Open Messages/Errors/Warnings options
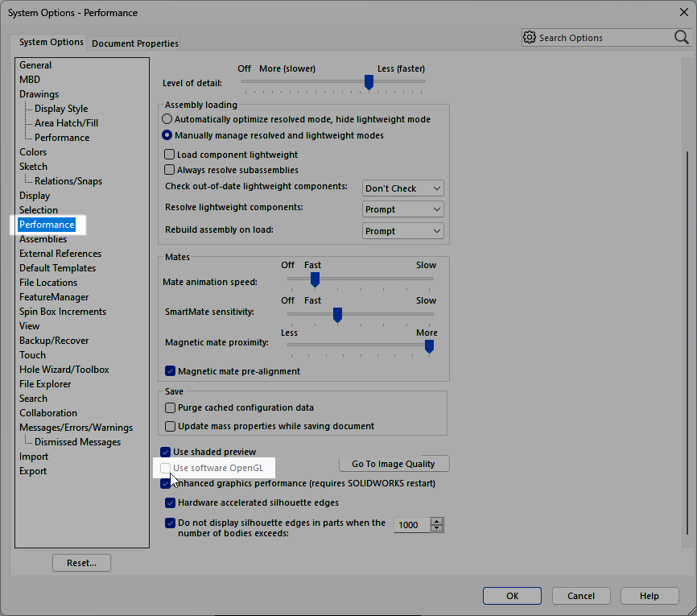The width and height of the screenshot is (697, 616). (76, 428)
